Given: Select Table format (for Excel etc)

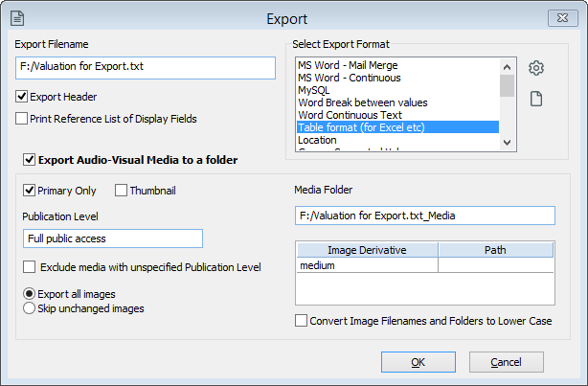Looking at the screenshot, I should pyautogui.click(x=397, y=127).
